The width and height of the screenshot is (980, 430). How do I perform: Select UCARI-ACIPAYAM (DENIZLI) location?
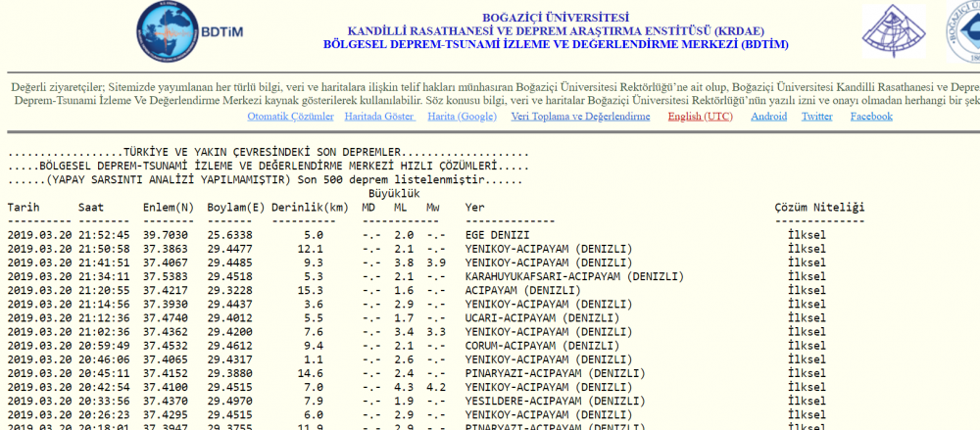(543, 317)
